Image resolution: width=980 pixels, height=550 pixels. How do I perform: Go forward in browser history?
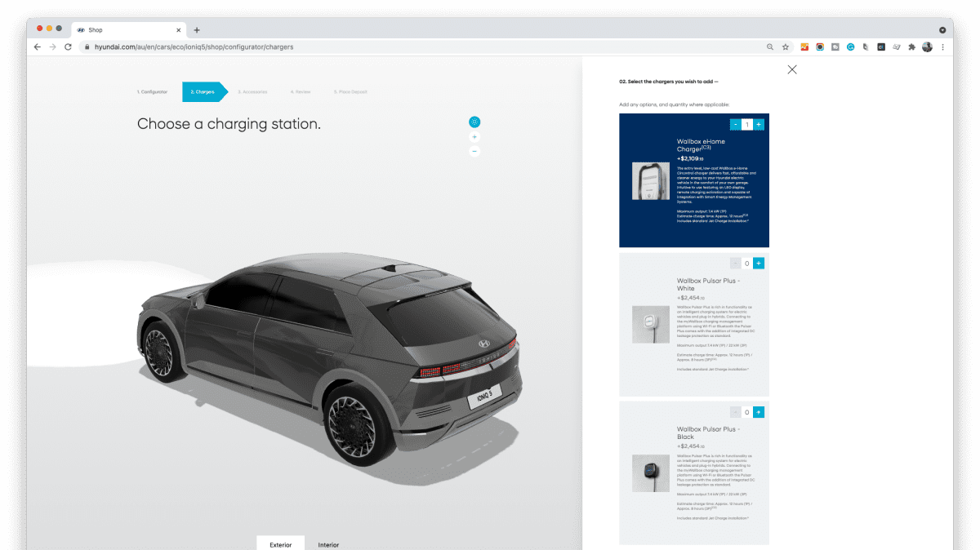click(x=53, y=47)
